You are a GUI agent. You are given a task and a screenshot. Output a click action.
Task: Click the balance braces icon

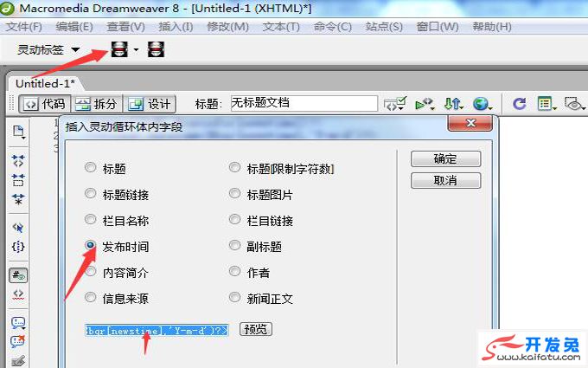[x=18, y=247]
